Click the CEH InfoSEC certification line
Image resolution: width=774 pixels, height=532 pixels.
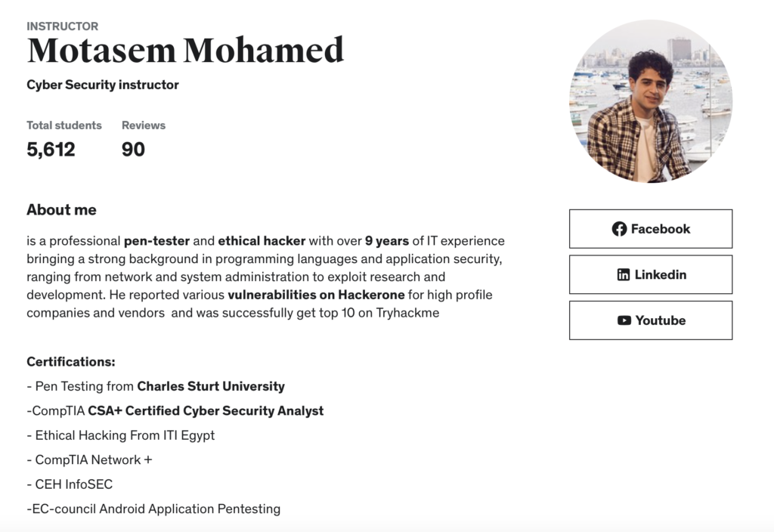(73, 484)
